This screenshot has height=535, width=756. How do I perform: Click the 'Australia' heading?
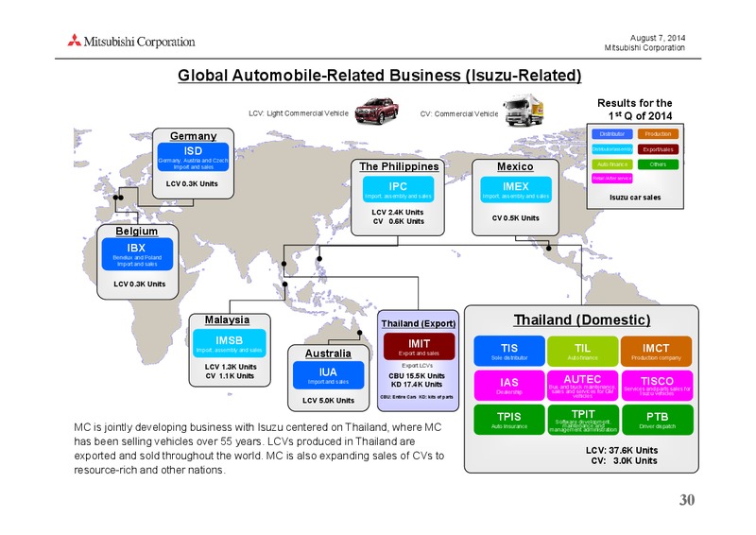pyautogui.click(x=328, y=354)
